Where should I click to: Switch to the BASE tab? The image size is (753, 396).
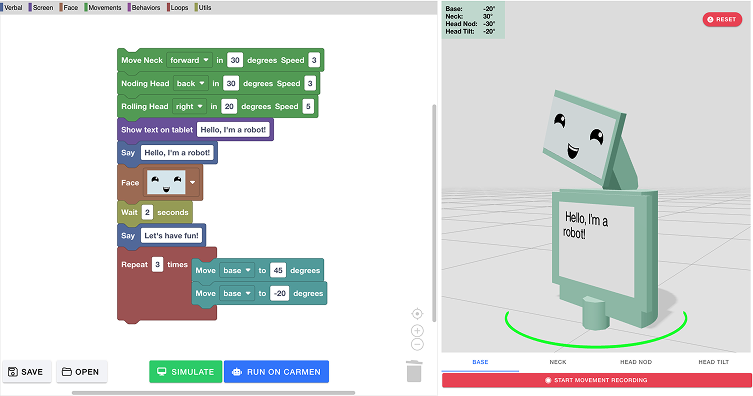coord(480,362)
